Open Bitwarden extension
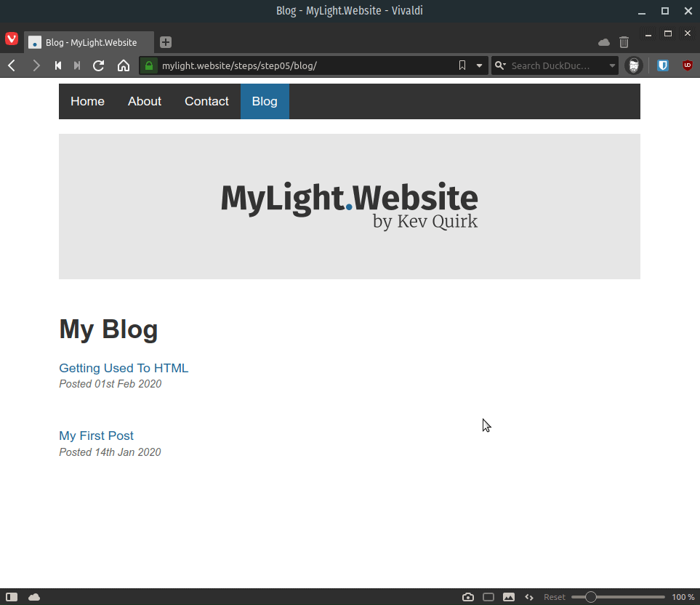The image size is (700, 605). [662, 65]
